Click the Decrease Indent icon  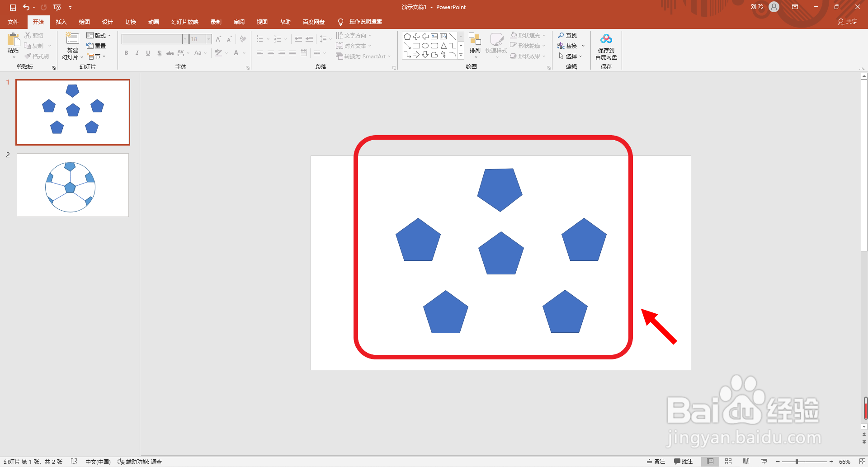pos(298,39)
